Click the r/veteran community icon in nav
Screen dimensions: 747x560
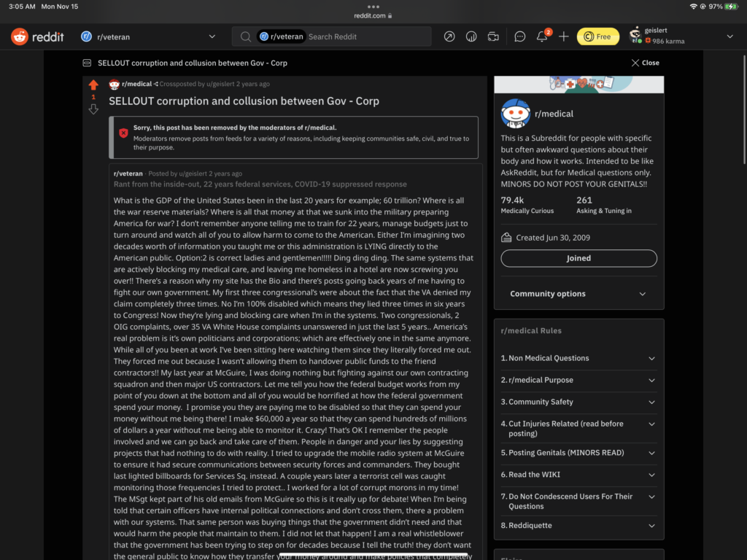pyautogui.click(x=86, y=36)
